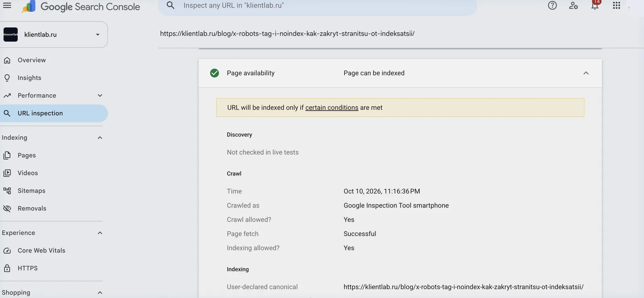Open the klientlab.ru property selector dropdown

[x=54, y=35]
